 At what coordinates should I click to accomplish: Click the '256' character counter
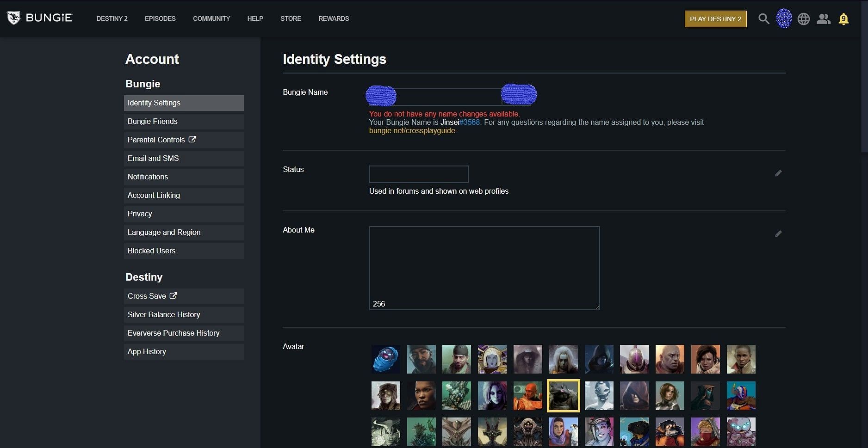(379, 304)
